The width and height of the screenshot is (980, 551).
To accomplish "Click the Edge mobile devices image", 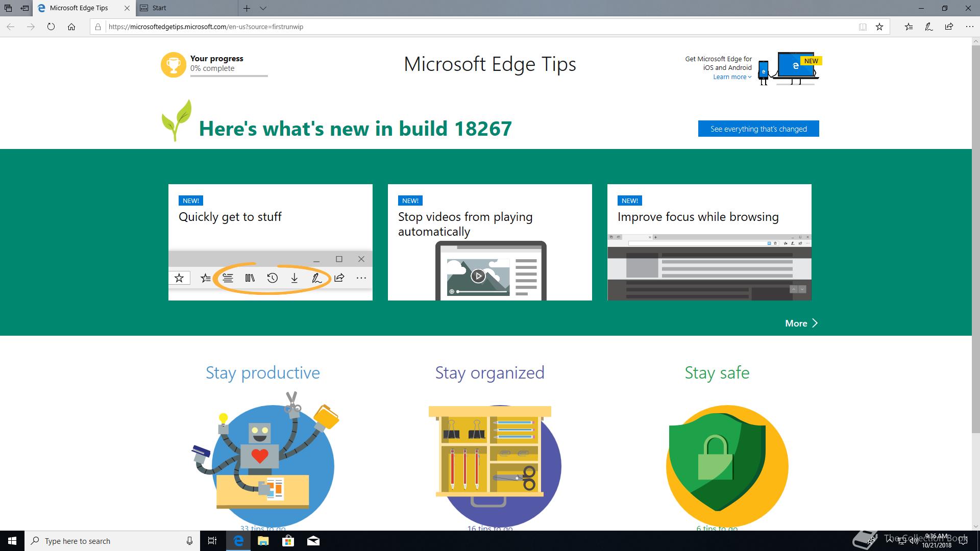I will (x=789, y=68).
